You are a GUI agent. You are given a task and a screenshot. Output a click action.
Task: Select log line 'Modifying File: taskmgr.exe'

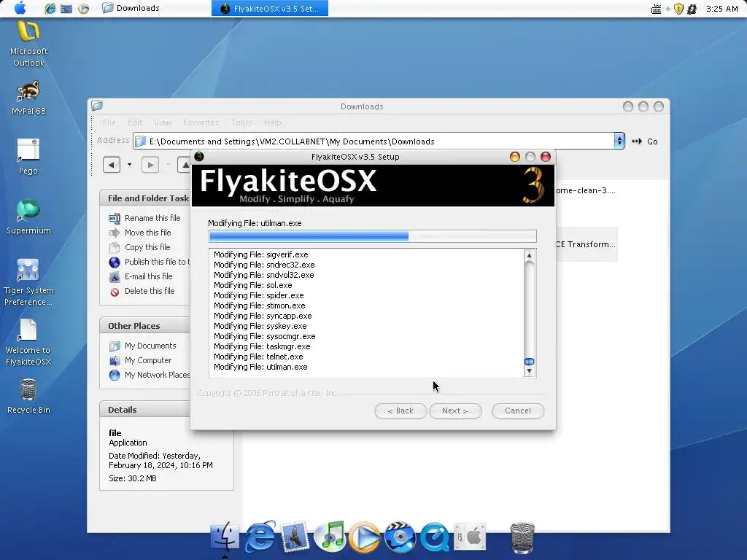tap(262, 346)
